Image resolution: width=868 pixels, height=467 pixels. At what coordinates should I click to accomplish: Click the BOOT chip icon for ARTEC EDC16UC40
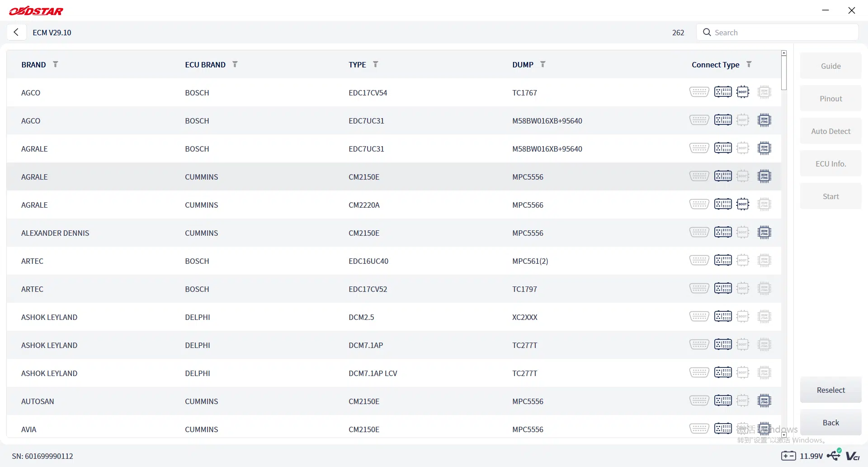coord(743,261)
